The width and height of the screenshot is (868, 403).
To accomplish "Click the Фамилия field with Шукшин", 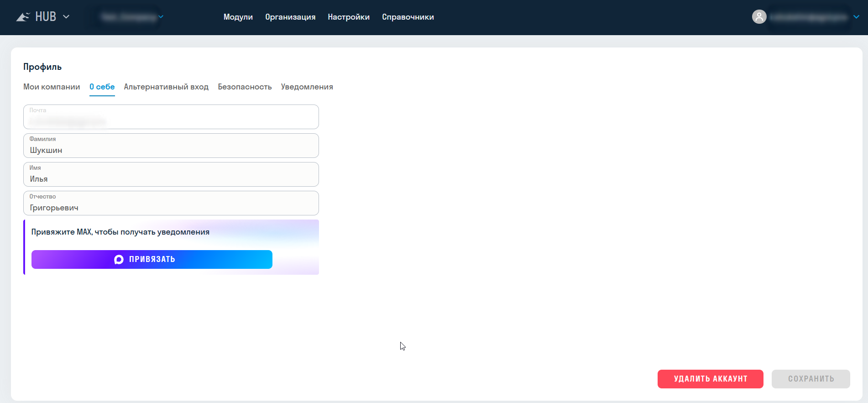I will click(171, 146).
